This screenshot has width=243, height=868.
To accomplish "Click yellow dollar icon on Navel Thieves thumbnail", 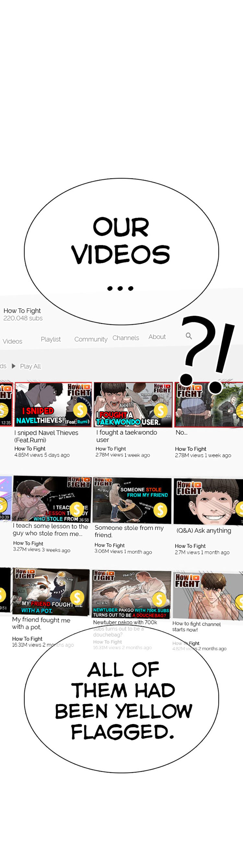I will click(x=80, y=410).
